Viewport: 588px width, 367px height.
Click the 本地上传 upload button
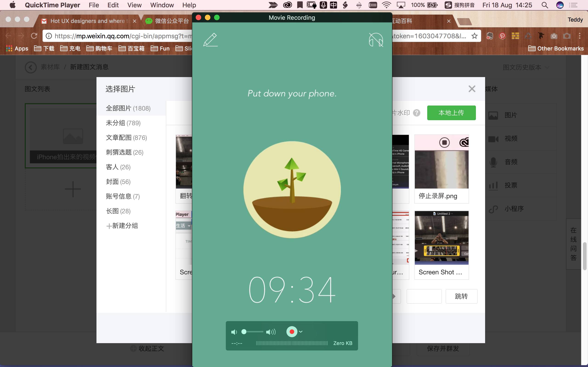click(x=451, y=112)
